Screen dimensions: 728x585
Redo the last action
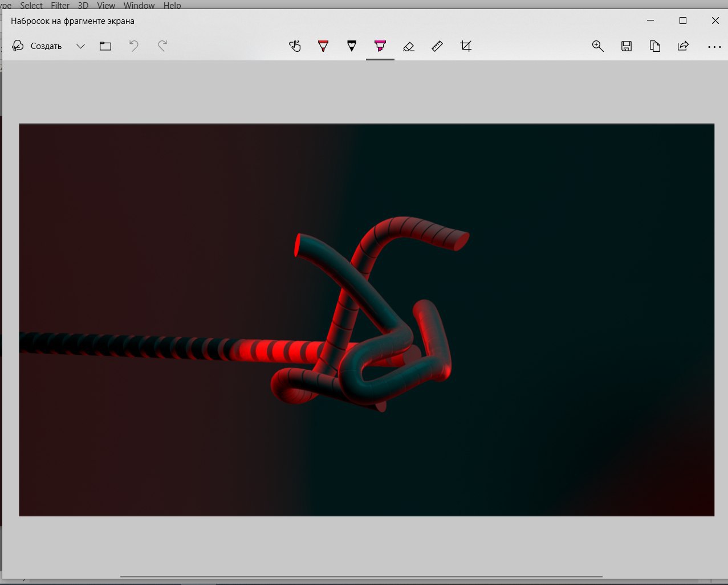click(162, 46)
